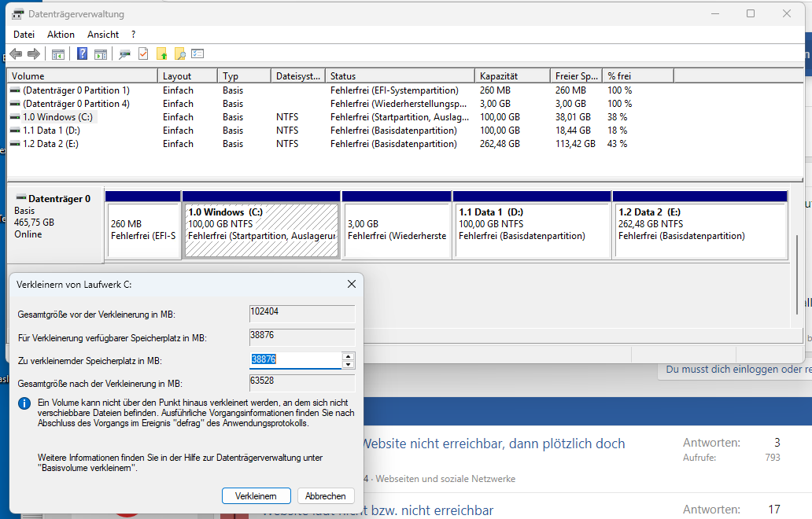Toggle the console tree pane icon
812x519 pixels.
pos(58,53)
